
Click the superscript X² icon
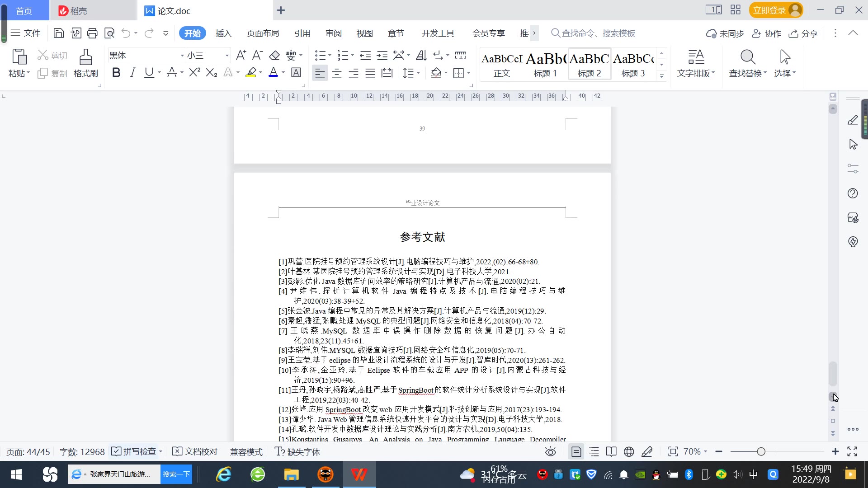click(194, 73)
